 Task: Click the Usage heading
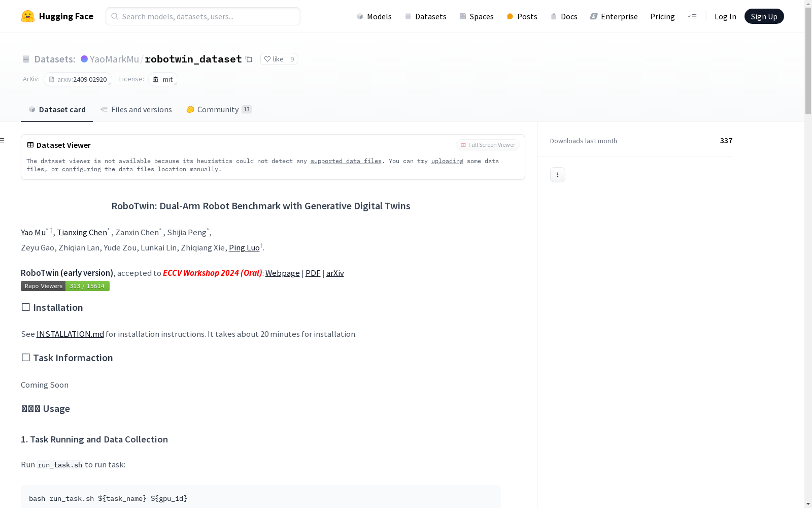click(46, 408)
